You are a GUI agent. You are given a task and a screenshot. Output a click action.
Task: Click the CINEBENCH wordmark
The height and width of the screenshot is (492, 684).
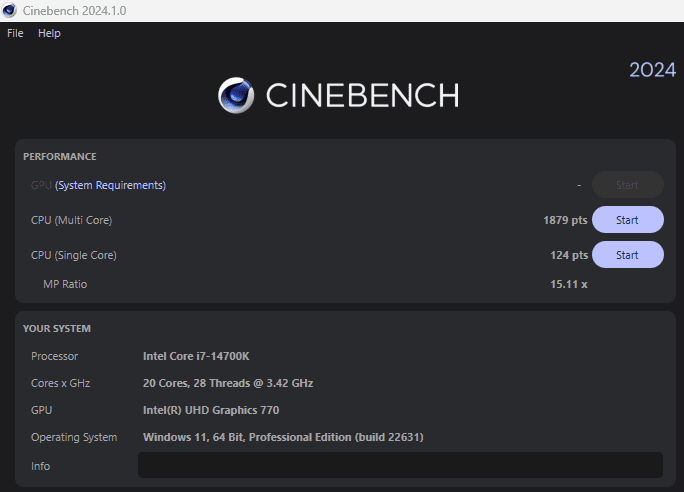click(x=363, y=96)
